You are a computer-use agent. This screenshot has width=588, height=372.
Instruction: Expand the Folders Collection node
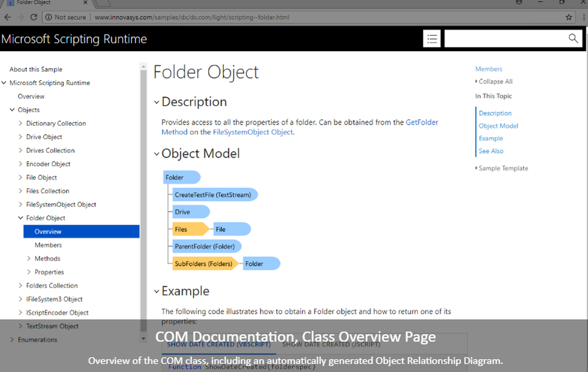coord(21,286)
